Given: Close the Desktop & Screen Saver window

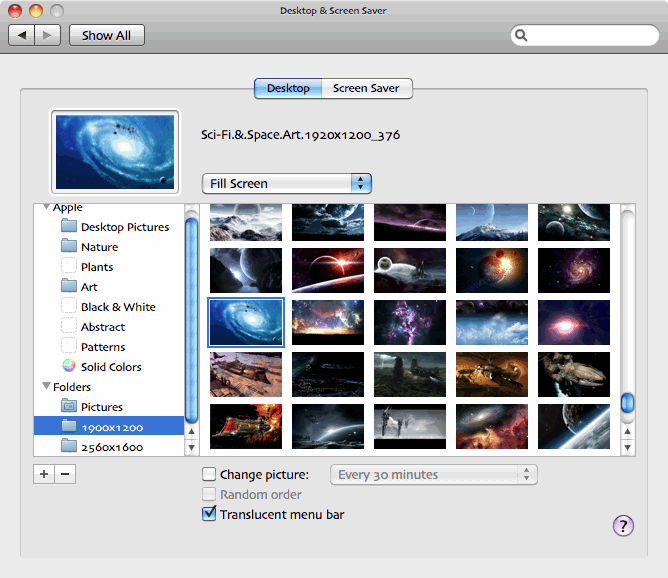Looking at the screenshot, I should (15, 11).
